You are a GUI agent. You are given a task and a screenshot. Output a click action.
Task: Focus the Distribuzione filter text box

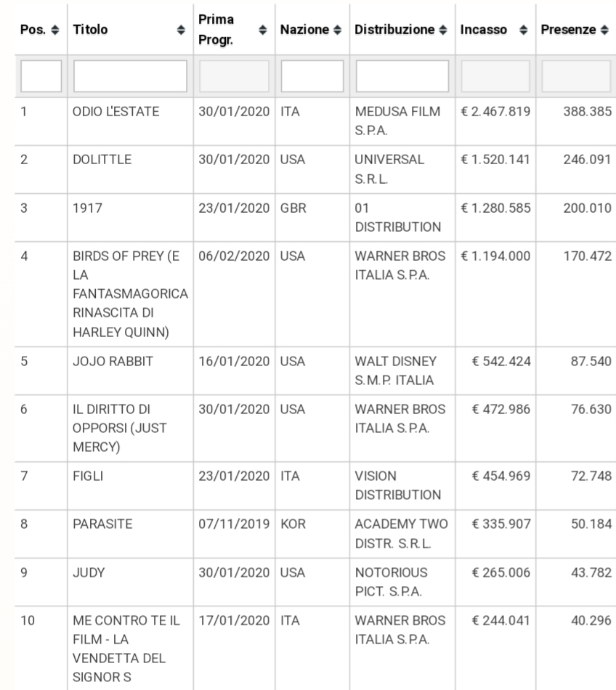402,76
